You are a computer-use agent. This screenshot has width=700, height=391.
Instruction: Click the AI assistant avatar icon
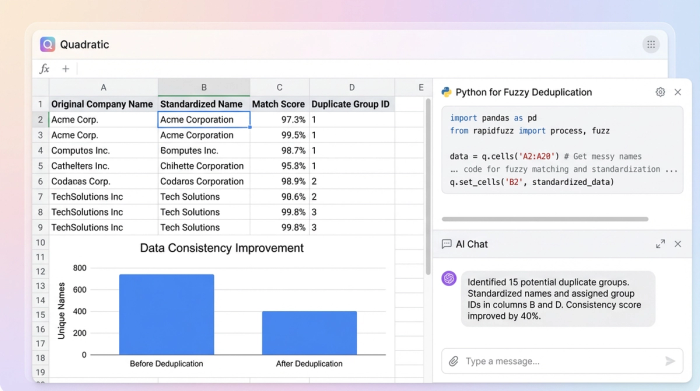tap(449, 279)
